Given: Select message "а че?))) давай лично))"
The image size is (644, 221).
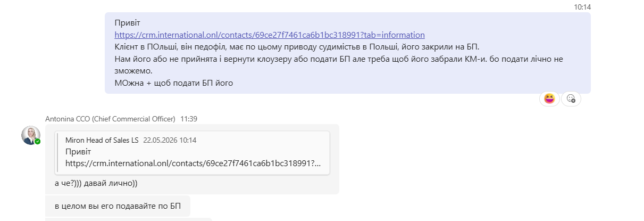Looking at the screenshot, I should pos(96,184).
